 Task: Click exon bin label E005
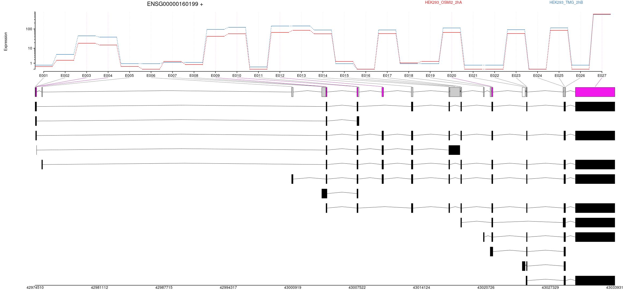pyautogui.click(x=129, y=76)
